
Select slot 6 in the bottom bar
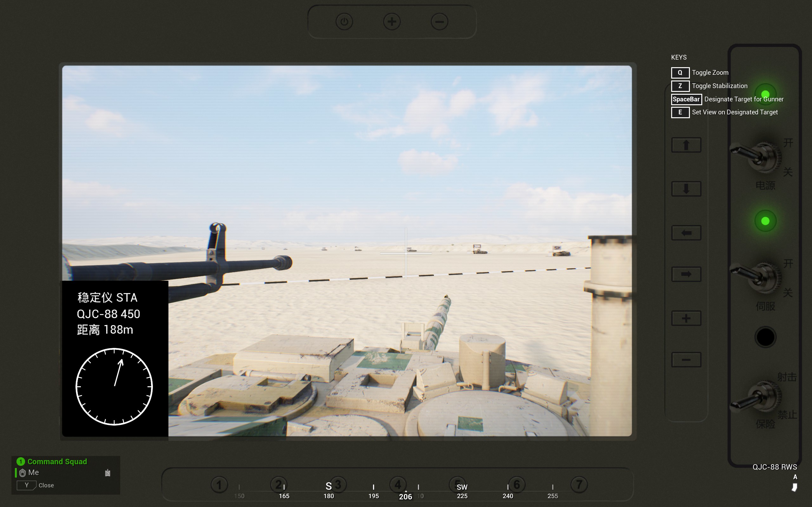(x=517, y=485)
